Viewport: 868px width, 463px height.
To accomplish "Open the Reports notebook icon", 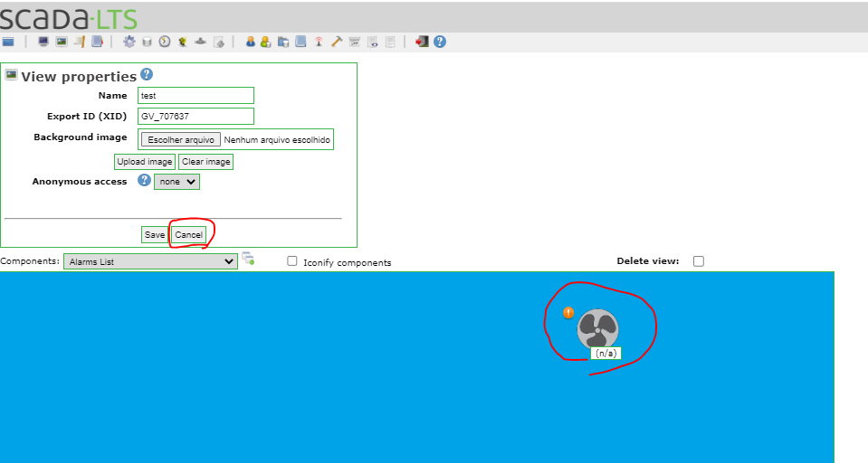I will (x=98, y=42).
